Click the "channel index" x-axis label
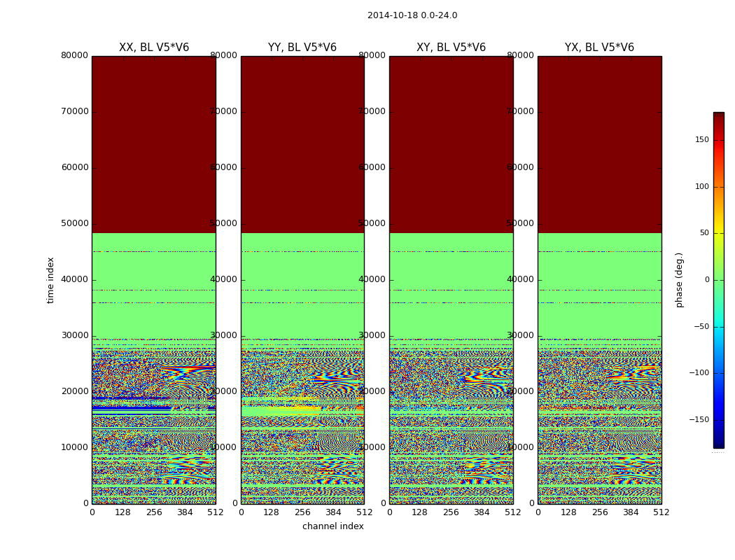This screenshot has height=560, width=735. point(332,526)
